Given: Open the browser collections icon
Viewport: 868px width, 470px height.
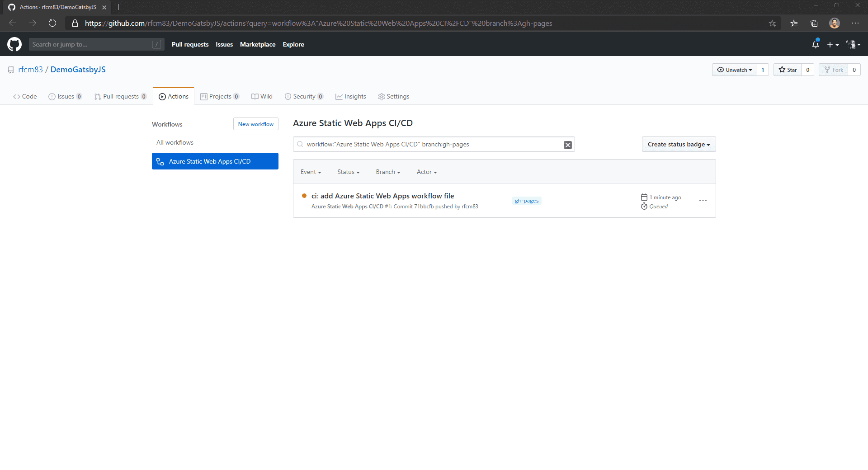Looking at the screenshot, I should tap(814, 23).
